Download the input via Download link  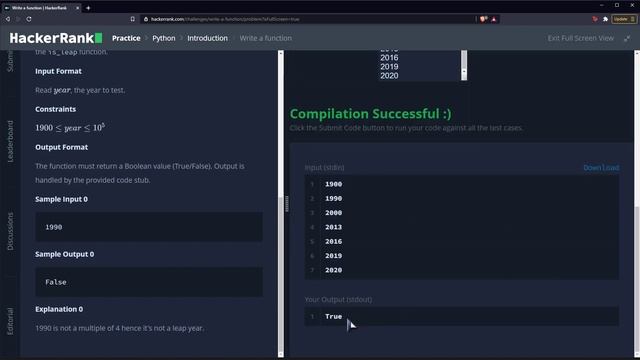[x=601, y=168]
